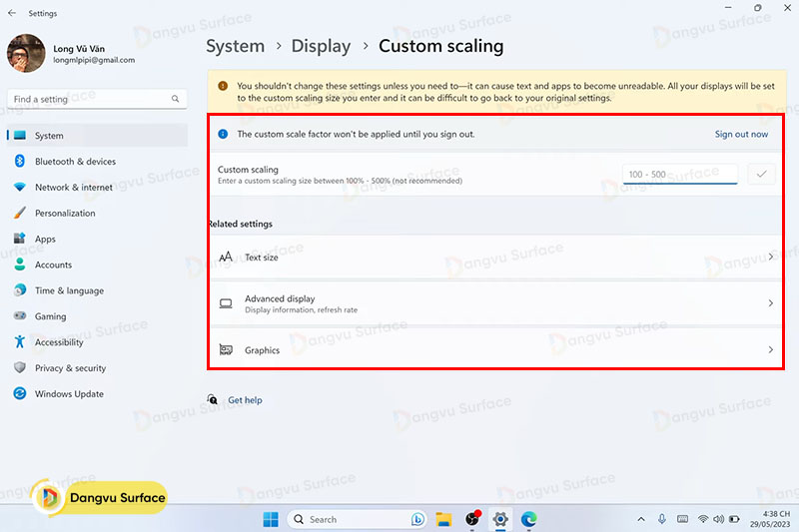799x532 pixels.
Task: Click the Privacy & security shield icon
Action: pyautogui.click(x=19, y=368)
